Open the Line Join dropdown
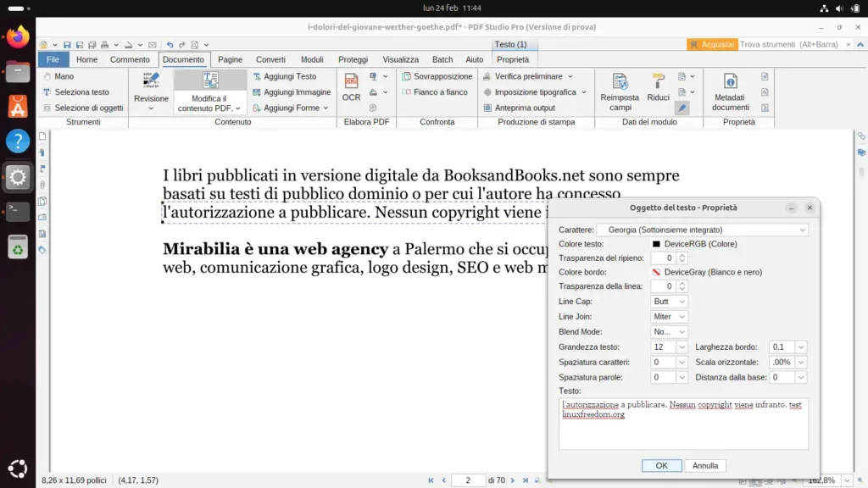Image resolution: width=868 pixels, height=488 pixels. pyautogui.click(x=669, y=315)
